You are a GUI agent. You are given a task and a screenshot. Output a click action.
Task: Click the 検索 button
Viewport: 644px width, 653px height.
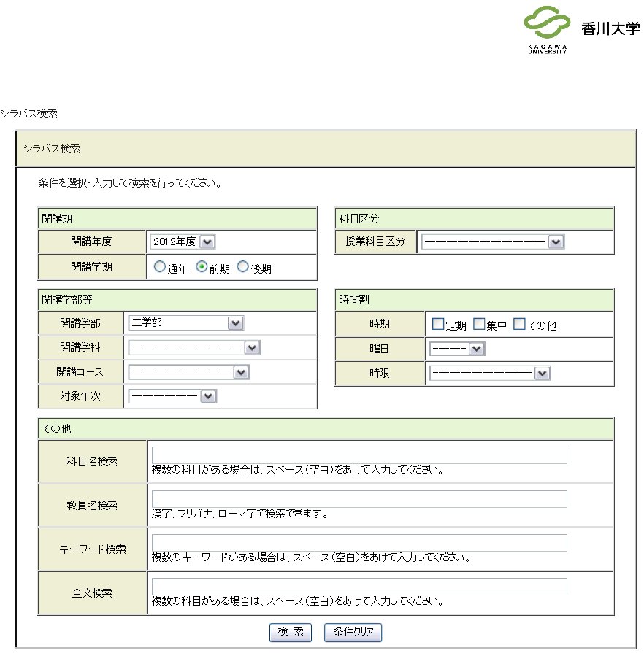click(x=291, y=633)
